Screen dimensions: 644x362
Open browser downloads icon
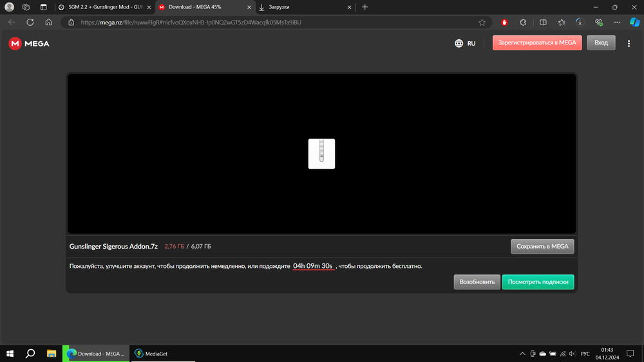coord(580,22)
